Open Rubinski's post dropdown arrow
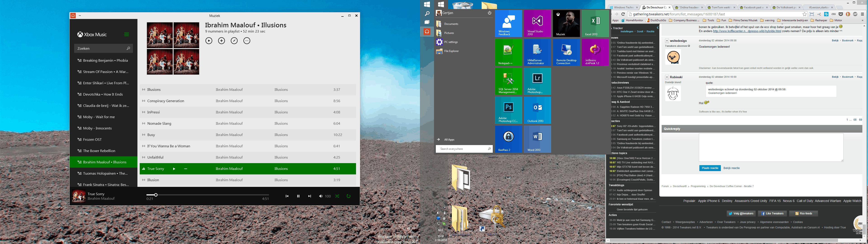Viewport: 868px width, 244px height. coord(667,77)
